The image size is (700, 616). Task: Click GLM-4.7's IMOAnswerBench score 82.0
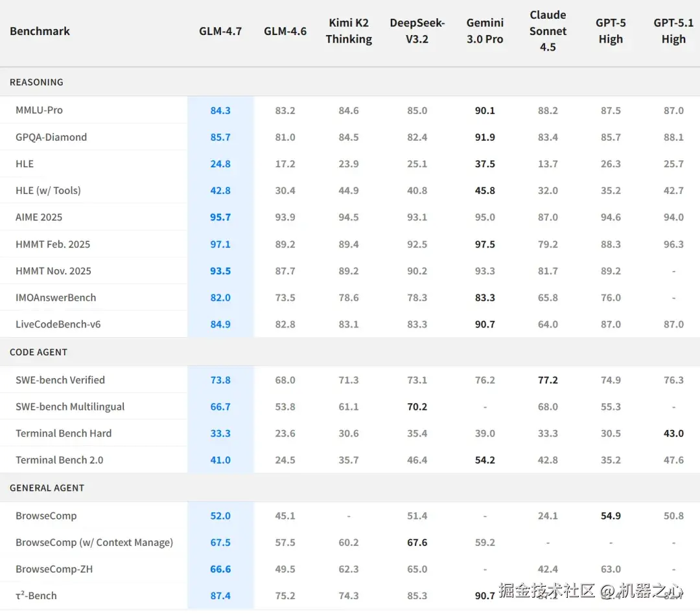tap(220, 298)
